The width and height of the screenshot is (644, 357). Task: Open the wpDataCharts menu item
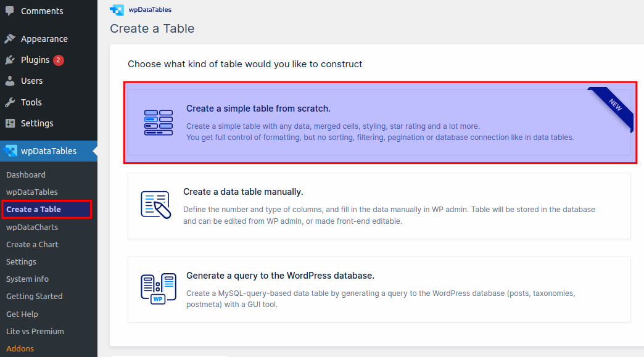coord(33,227)
